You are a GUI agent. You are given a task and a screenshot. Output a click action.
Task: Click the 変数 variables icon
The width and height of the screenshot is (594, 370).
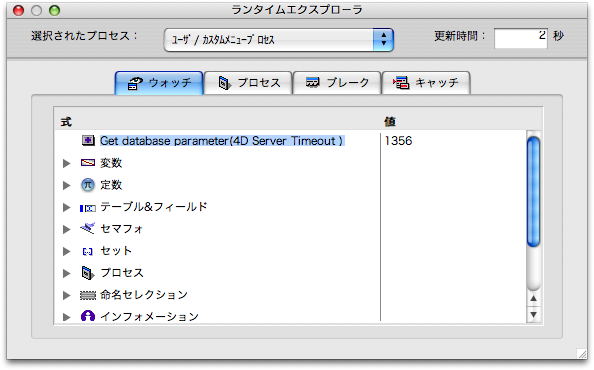coord(88,163)
